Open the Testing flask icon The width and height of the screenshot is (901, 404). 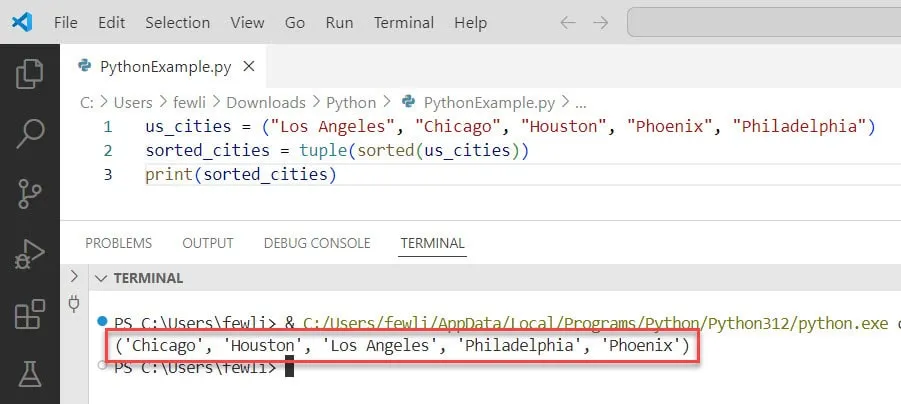[30, 375]
